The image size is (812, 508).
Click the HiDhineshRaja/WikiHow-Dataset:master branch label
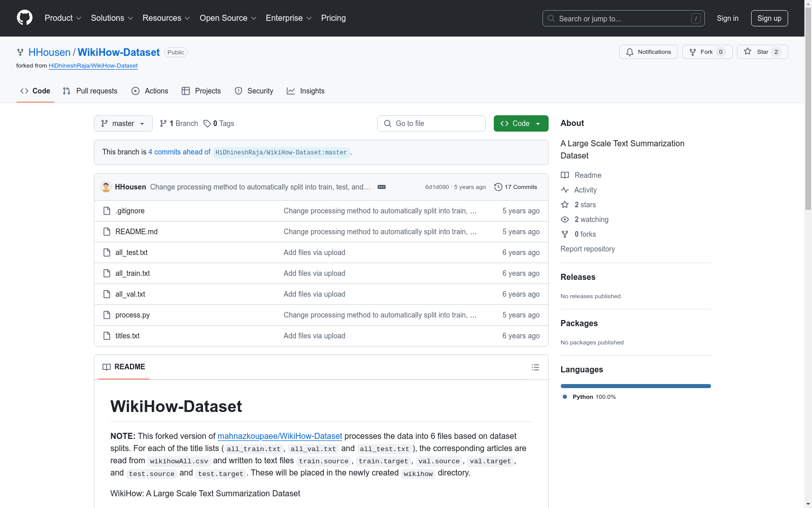(x=281, y=152)
